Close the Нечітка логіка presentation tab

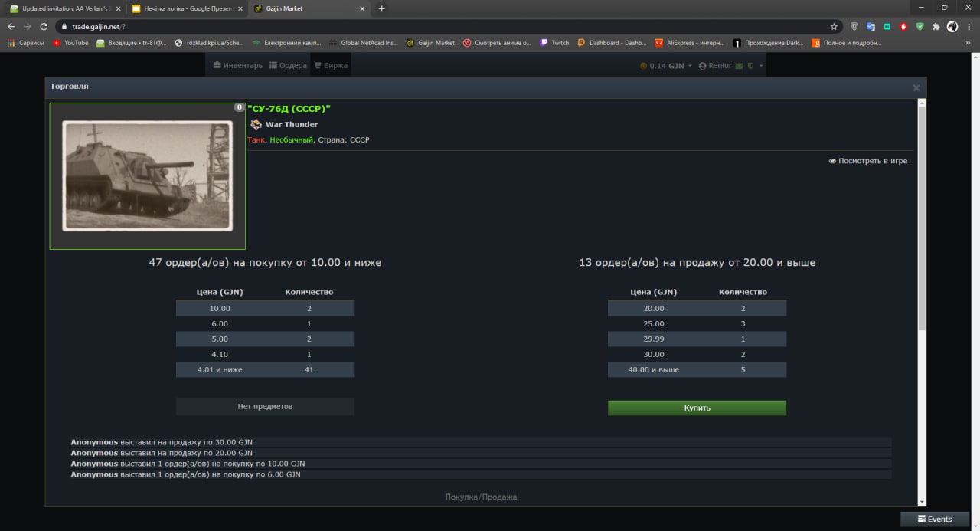240,8
